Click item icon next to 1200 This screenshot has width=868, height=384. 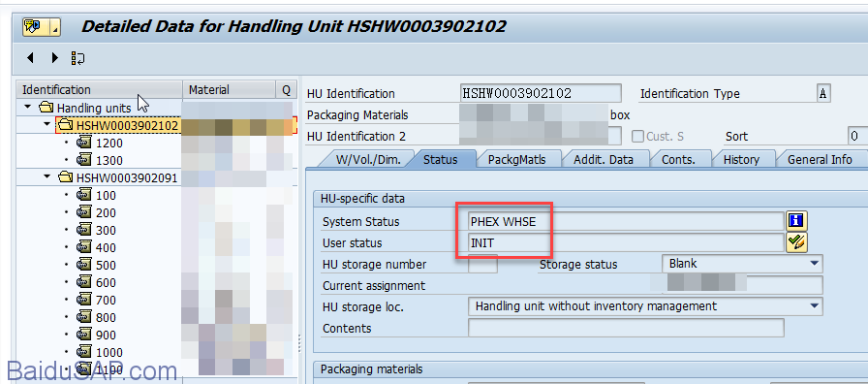coord(84,143)
